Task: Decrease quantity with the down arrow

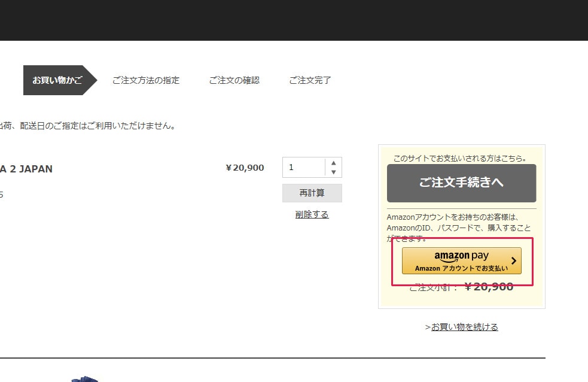Action: pyautogui.click(x=333, y=172)
